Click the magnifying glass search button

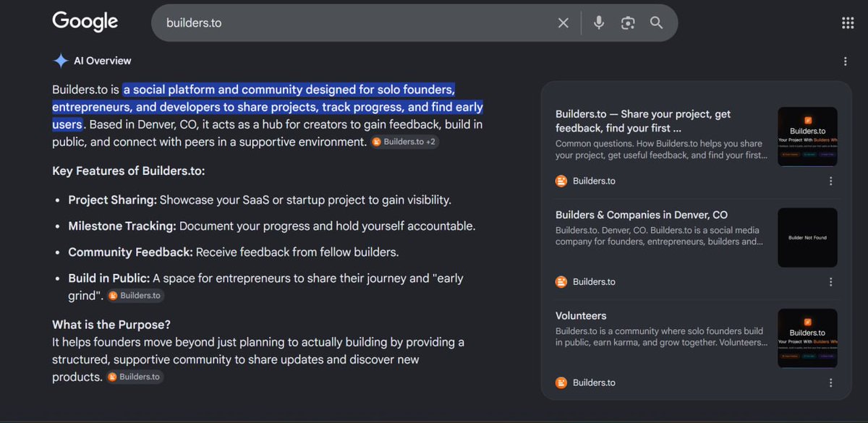[x=656, y=23]
